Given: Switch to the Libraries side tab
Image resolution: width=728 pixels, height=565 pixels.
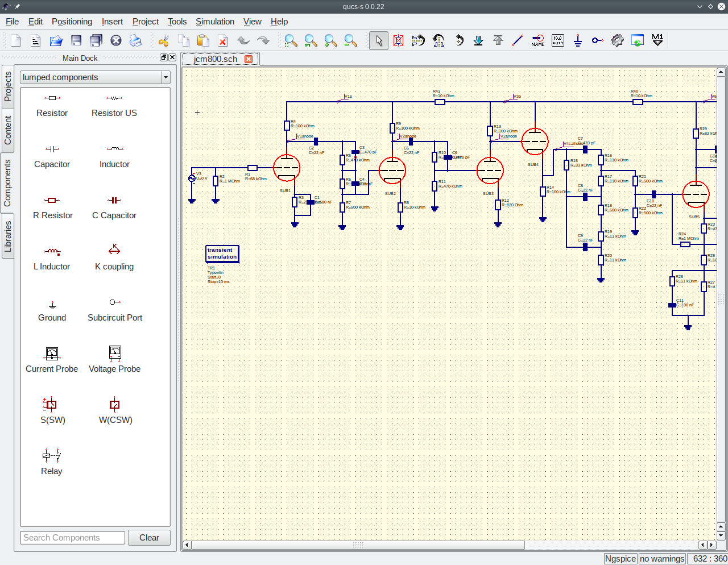Looking at the screenshot, I should click(7, 236).
